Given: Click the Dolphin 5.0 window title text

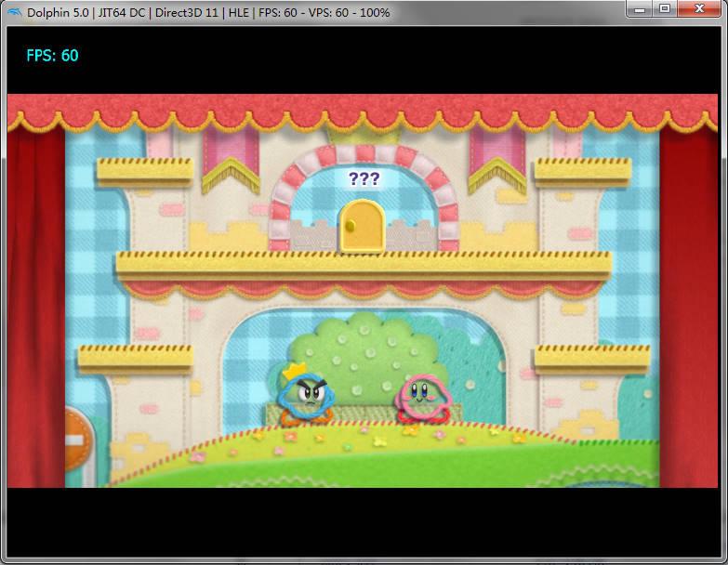Looking at the screenshot, I should coord(208,12).
